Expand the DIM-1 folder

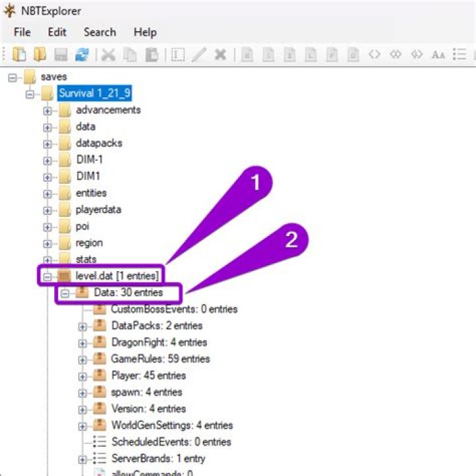(x=48, y=161)
